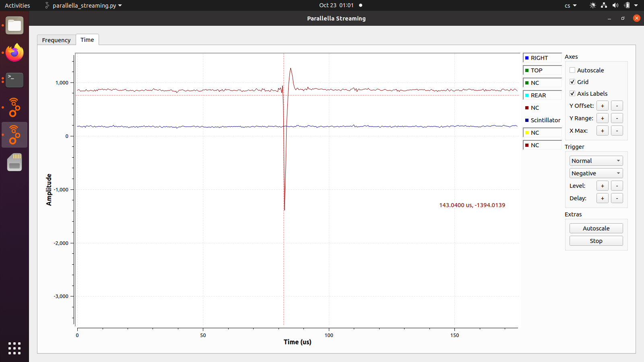Enable the Autoscale checkbox
The image size is (644, 362).
coord(572,70)
